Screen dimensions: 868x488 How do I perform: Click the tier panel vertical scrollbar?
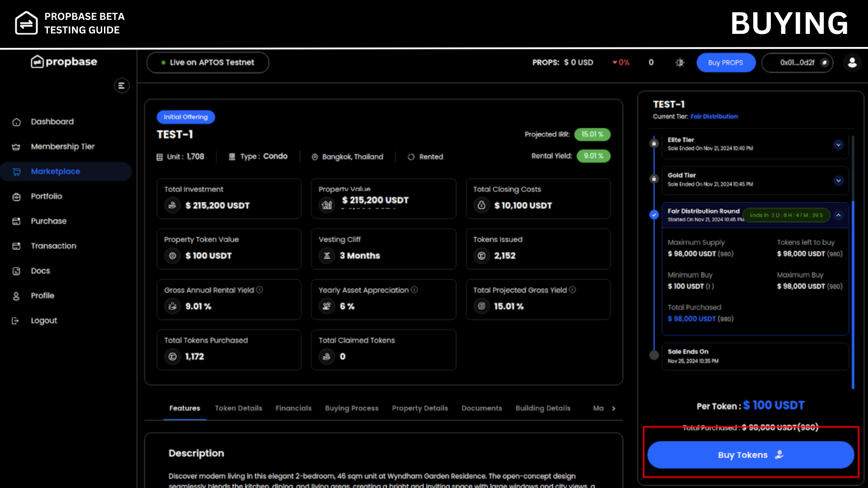pyautogui.click(x=853, y=294)
